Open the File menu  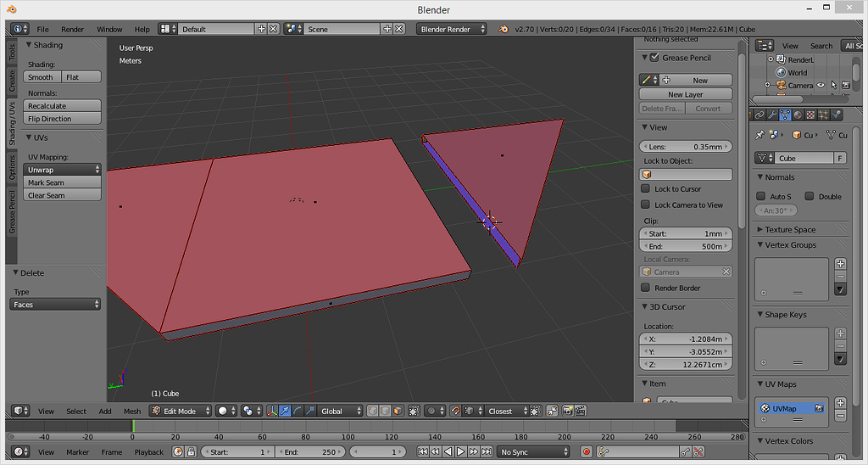(x=42, y=30)
